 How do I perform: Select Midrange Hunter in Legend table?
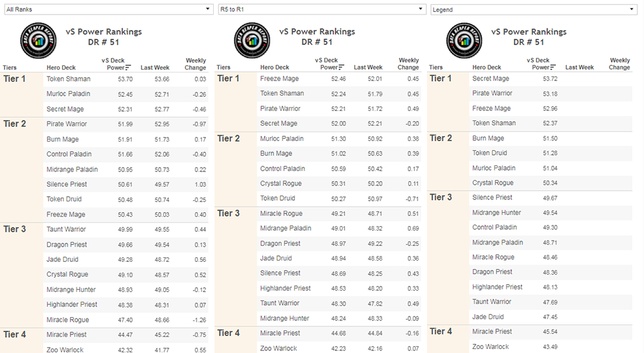(497, 213)
